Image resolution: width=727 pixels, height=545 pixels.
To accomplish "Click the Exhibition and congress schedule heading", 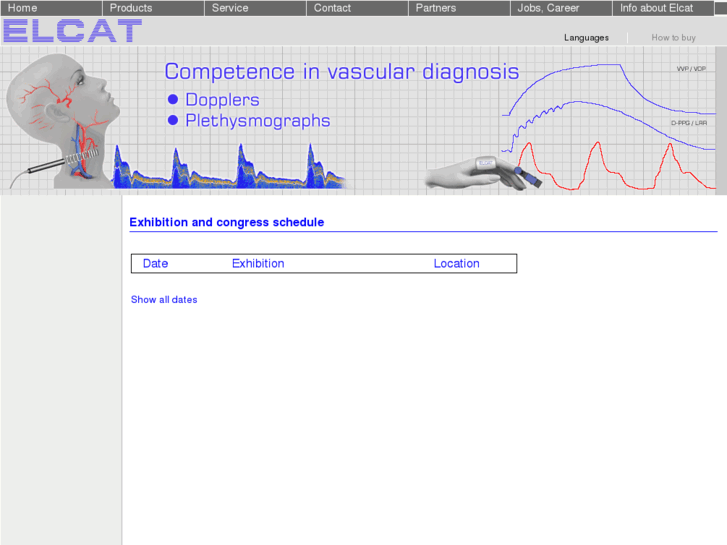I will click(227, 222).
